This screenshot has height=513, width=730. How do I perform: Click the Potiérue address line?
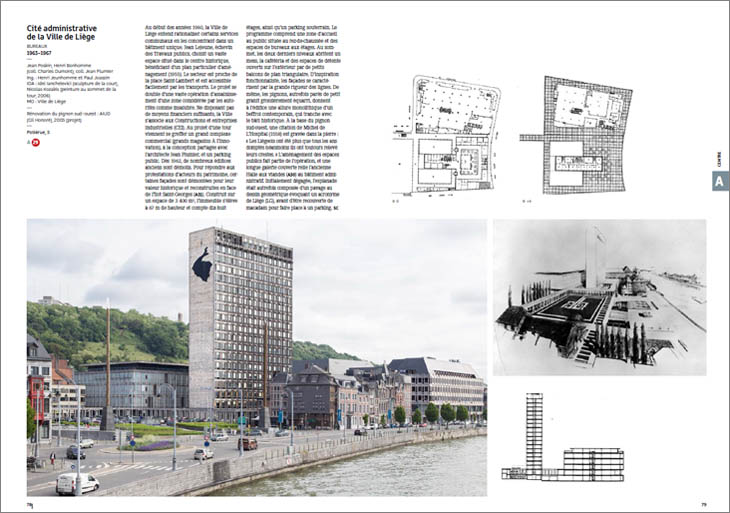click(38, 132)
